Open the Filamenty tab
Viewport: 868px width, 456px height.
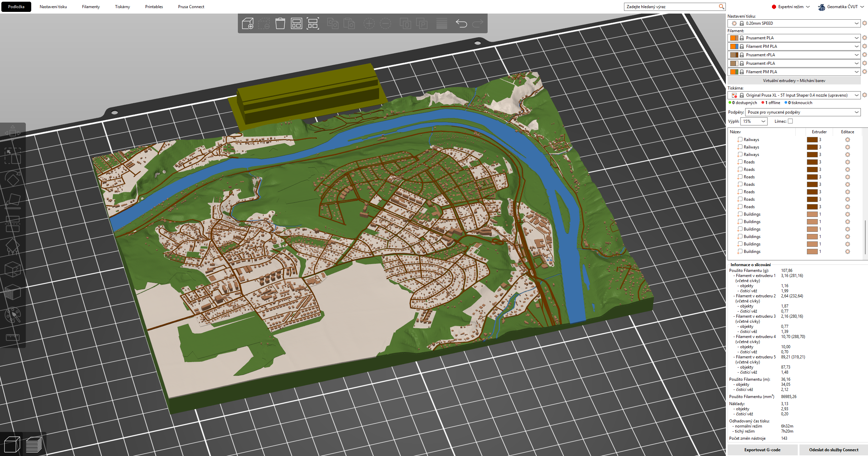(91, 7)
